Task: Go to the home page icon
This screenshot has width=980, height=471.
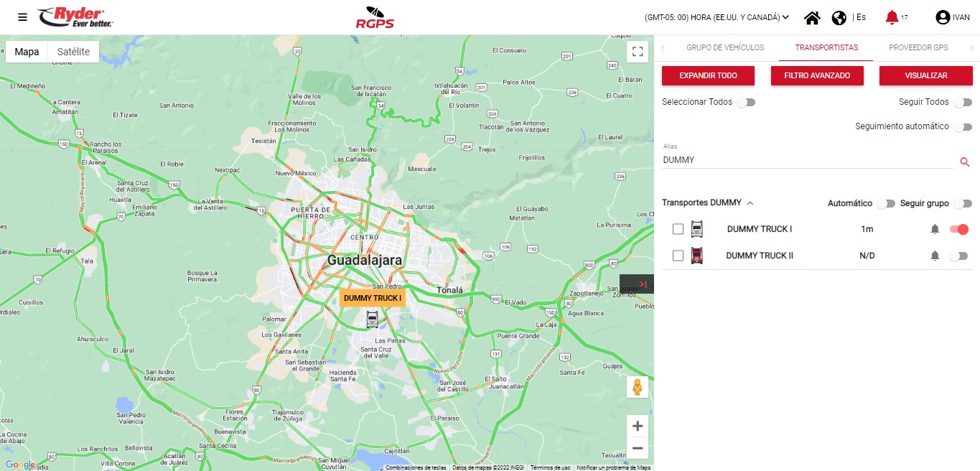Action: (x=812, y=18)
